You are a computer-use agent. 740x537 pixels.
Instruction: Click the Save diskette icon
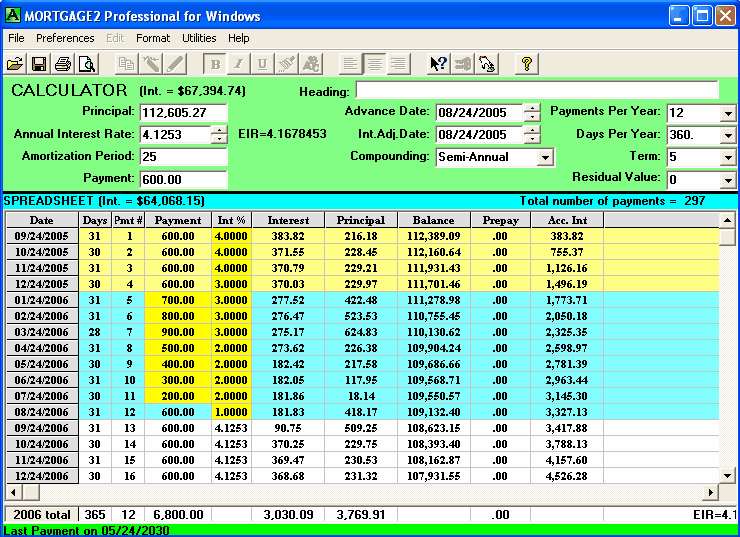coord(39,64)
